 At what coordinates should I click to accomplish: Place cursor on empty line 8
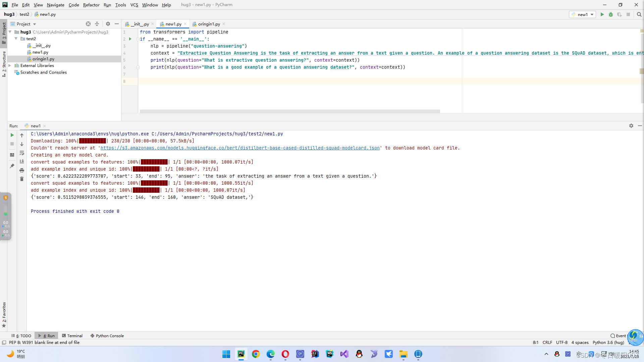click(x=389, y=81)
